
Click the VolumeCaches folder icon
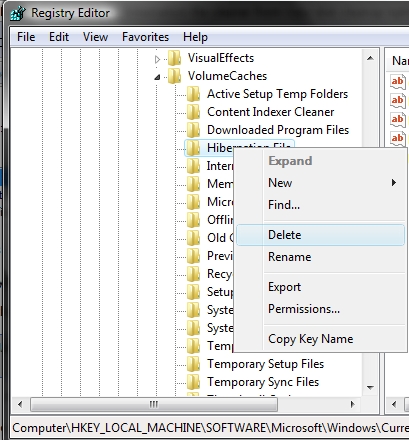click(x=175, y=76)
